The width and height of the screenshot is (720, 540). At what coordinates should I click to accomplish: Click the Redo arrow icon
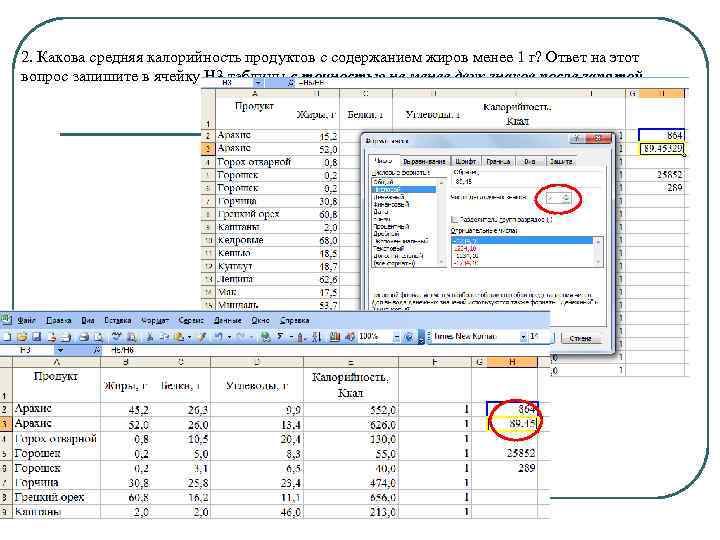(241, 337)
